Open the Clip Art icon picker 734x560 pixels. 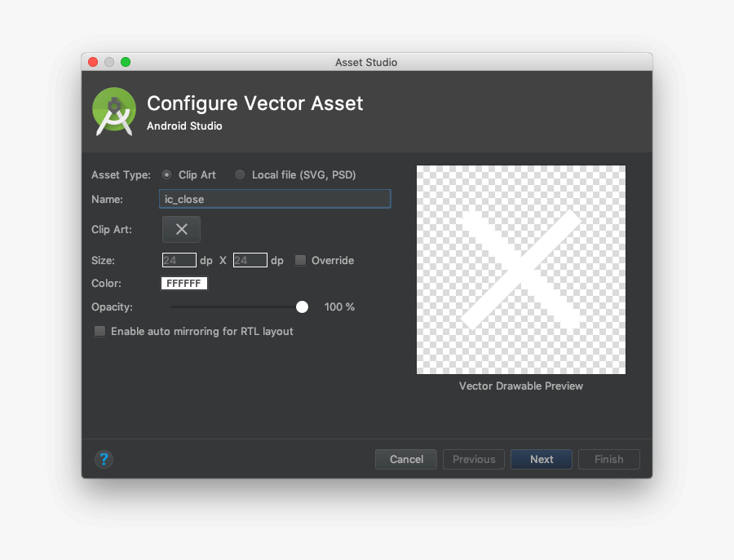coord(181,229)
